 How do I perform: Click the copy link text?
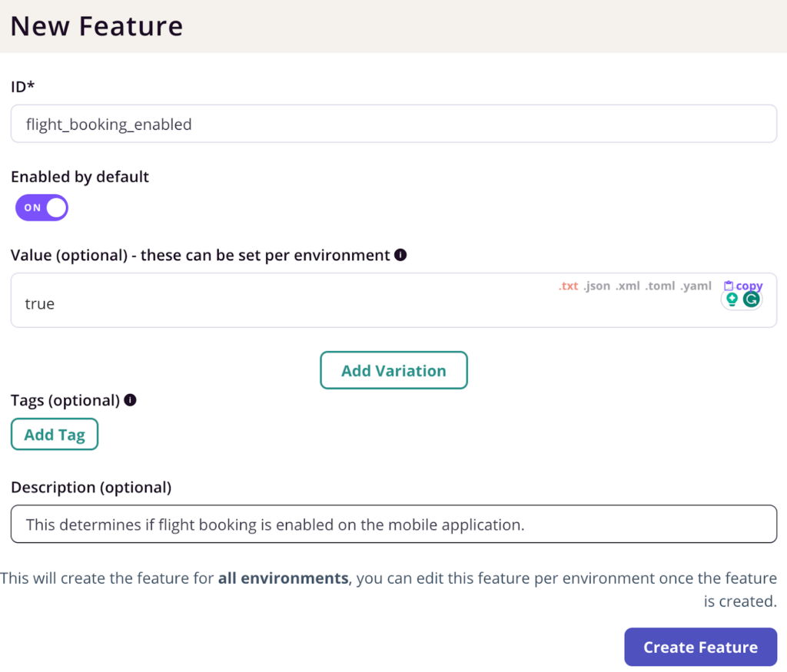click(749, 286)
